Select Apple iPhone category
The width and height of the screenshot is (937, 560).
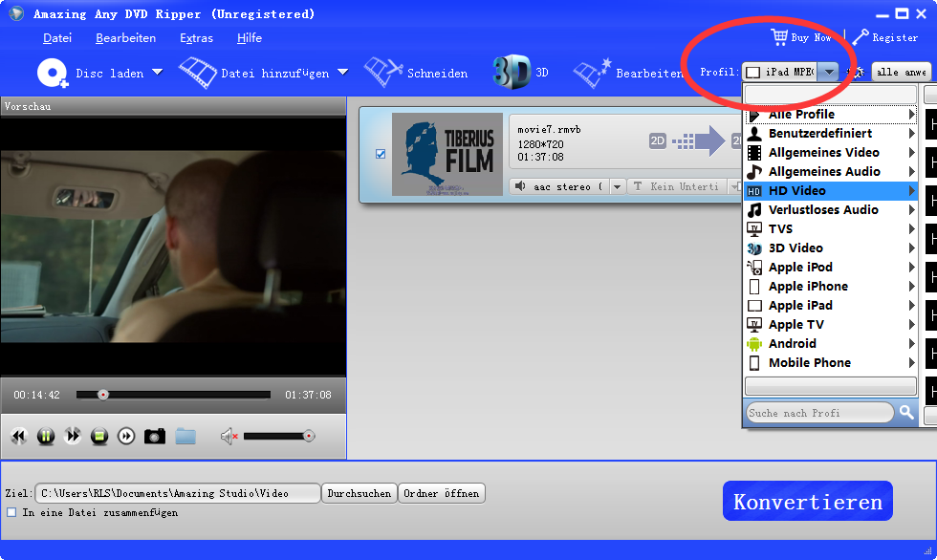tap(831, 286)
